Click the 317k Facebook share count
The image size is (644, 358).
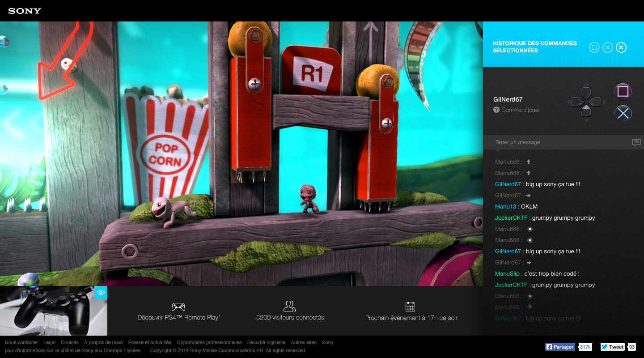click(x=585, y=347)
